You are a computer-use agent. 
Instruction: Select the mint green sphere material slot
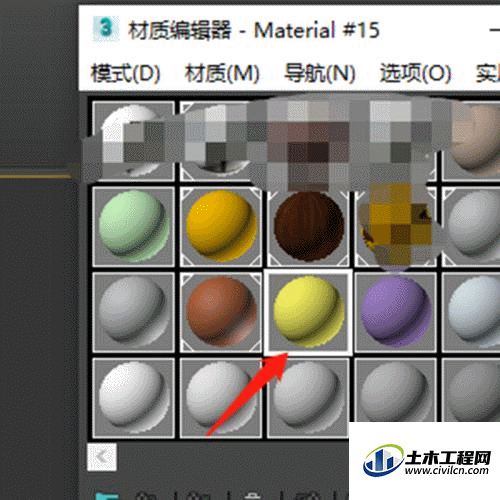133,227
